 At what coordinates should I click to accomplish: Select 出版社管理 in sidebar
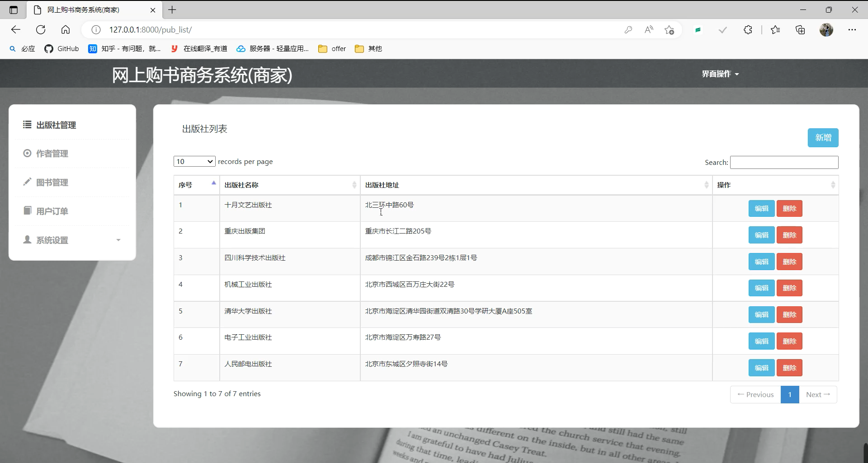point(72,125)
